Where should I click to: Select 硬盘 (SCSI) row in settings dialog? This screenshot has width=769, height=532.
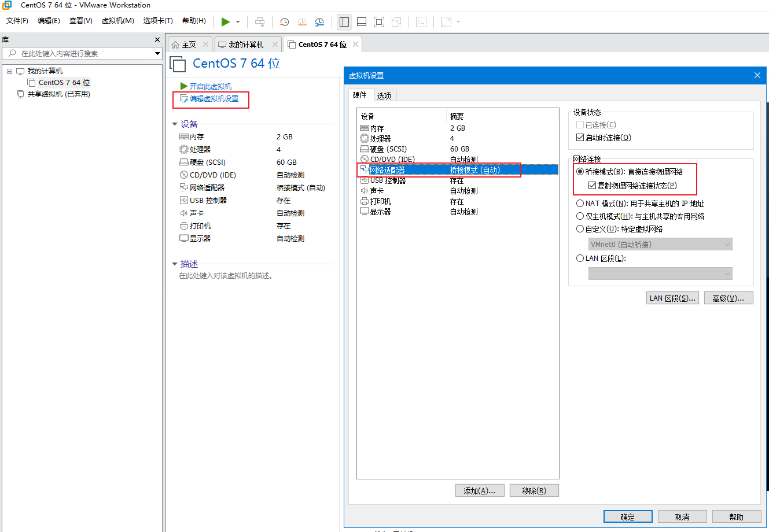click(458, 149)
